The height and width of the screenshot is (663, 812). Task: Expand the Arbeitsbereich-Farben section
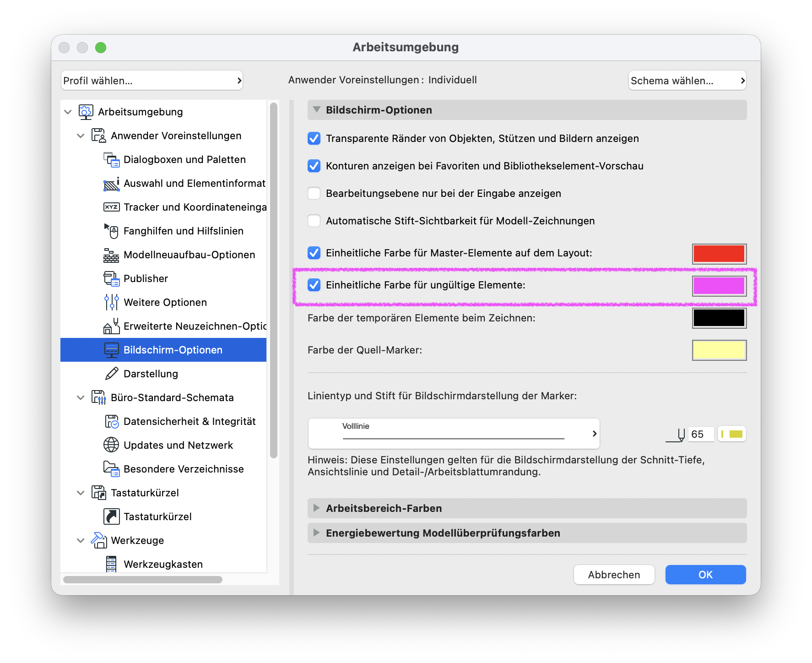[x=316, y=508]
